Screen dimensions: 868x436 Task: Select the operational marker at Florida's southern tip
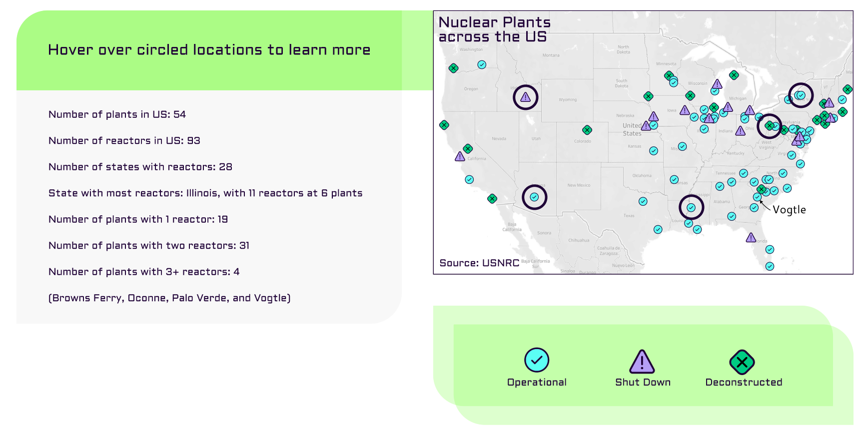(770, 266)
